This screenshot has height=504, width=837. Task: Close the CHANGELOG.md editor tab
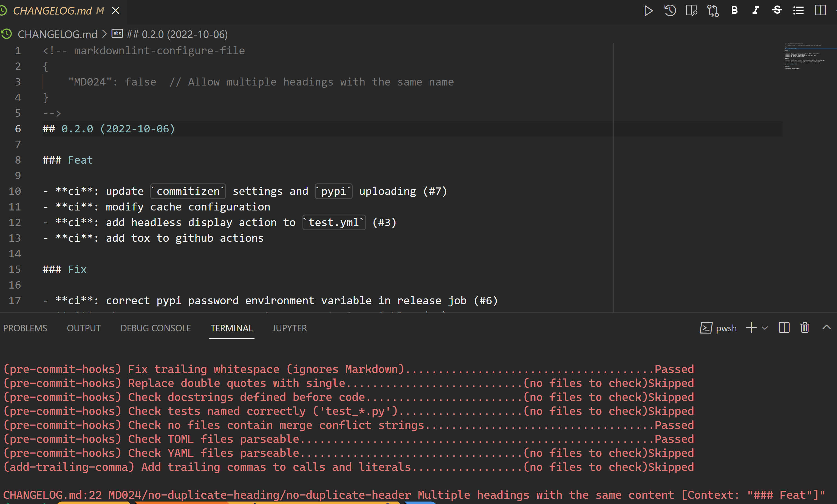[x=116, y=11]
